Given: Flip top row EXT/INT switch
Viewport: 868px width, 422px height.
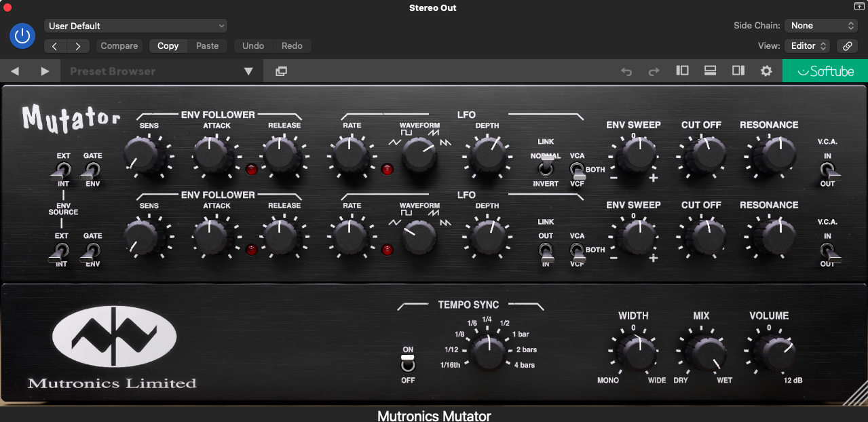Looking at the screenshot, I should pos(62,170).
